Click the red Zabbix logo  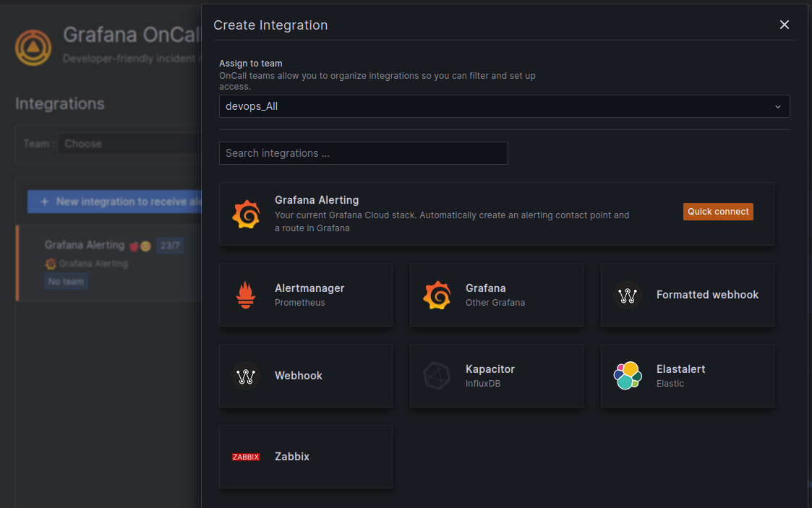(x=245, y=457)
